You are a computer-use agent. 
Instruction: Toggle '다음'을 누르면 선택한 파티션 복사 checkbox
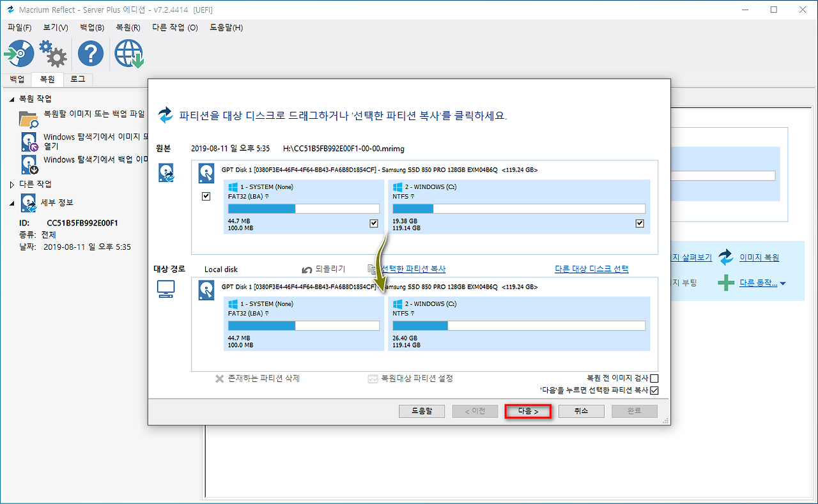(x=654, y=390)
